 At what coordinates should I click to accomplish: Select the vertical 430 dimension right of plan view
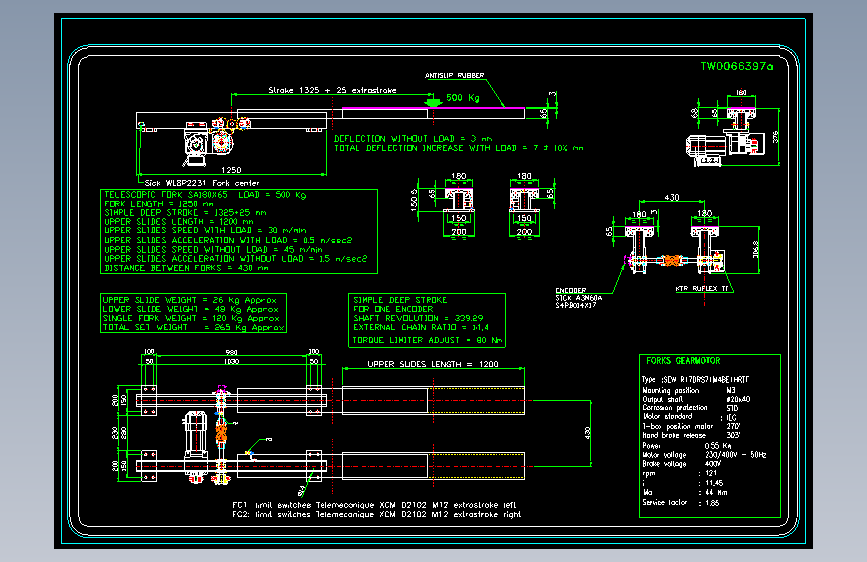587,433
